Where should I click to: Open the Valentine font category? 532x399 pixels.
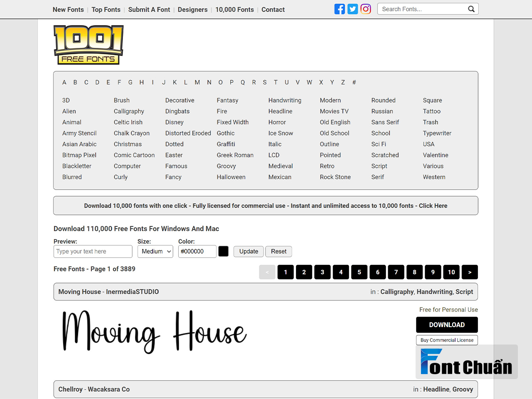pos(436,155)
